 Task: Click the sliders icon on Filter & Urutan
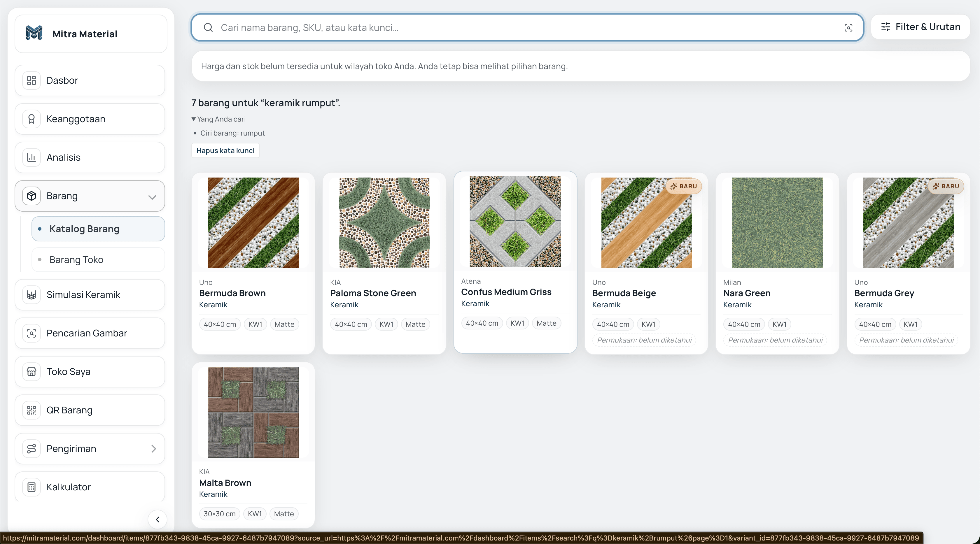[886, 27]
